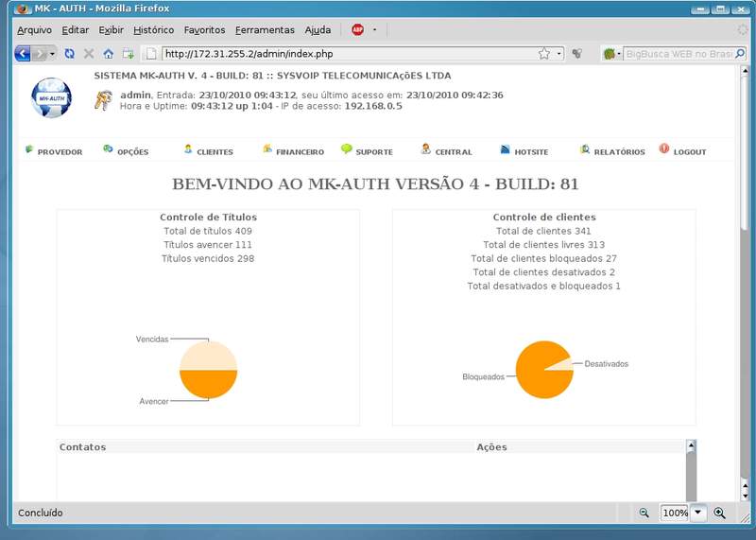Click the FINANCEIRO menu icon
756x540 pixels.
click(267, 148)
